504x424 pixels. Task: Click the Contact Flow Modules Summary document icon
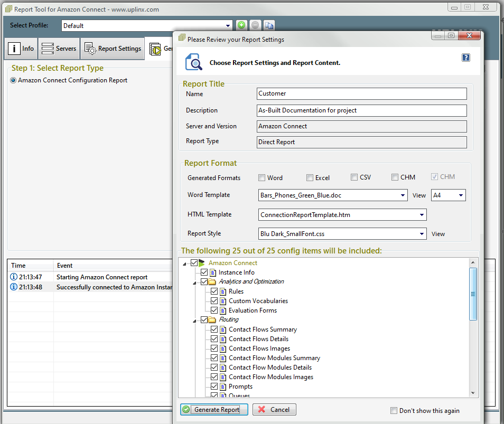(x=223, y=358)
